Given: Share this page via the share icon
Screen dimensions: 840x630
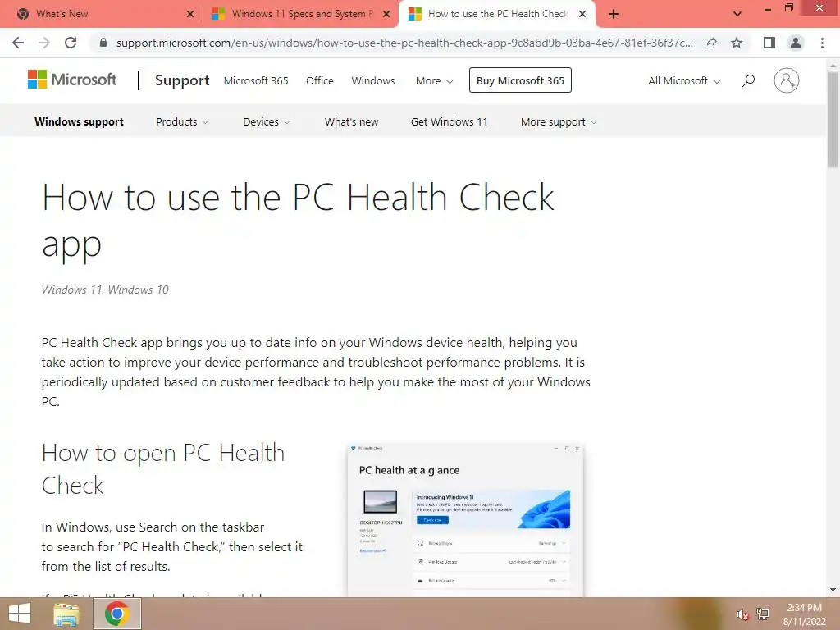Looking at the screenshot, I should (710, 43).
